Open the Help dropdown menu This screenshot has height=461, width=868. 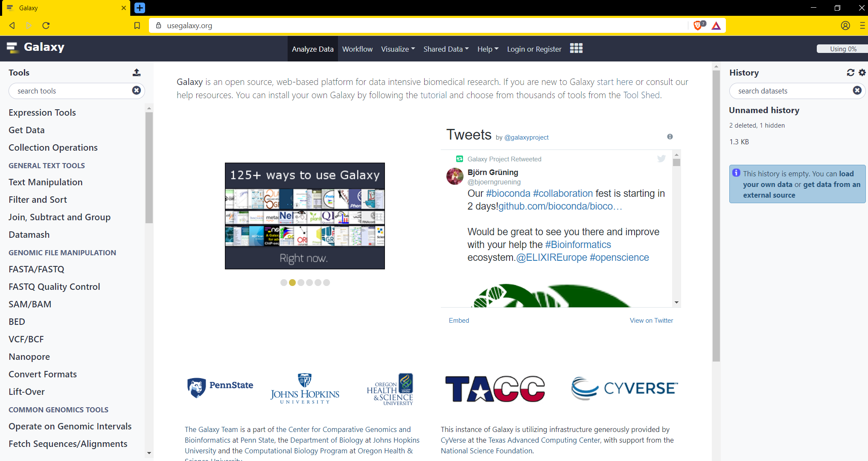(488, 49)
